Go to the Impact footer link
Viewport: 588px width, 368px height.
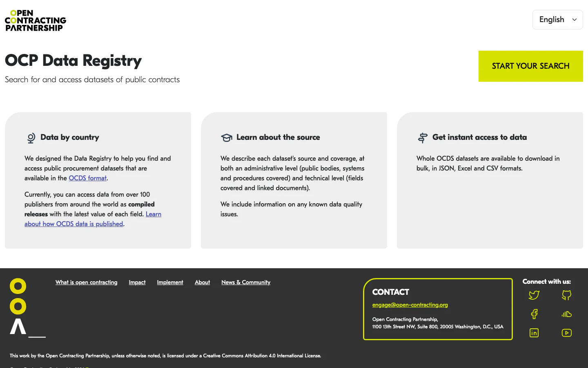(x=137, y=283)
